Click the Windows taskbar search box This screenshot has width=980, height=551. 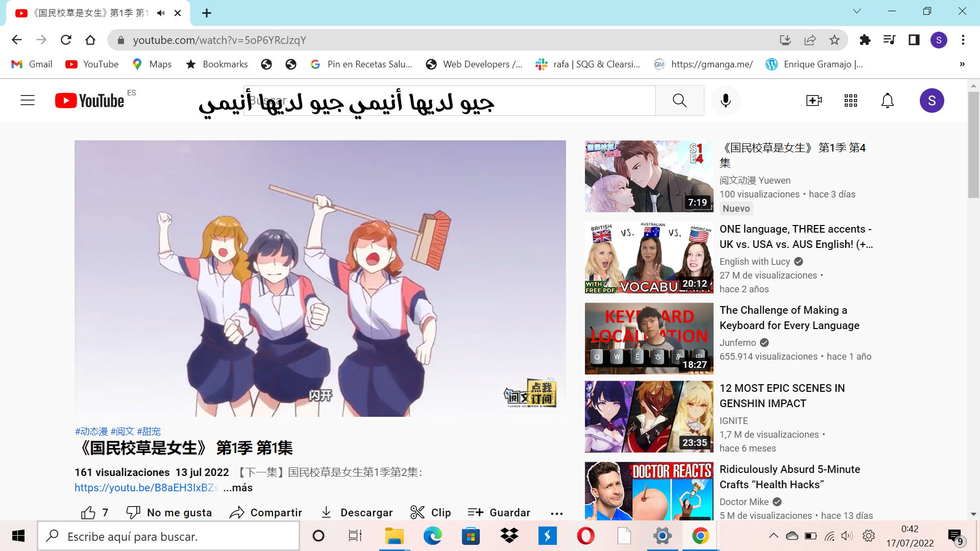[x=168, y=536]
